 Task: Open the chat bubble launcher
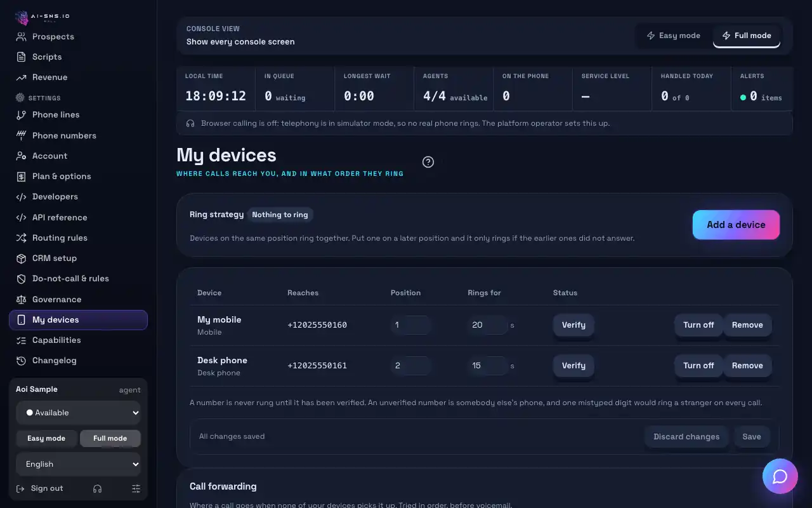coord(780,476)
